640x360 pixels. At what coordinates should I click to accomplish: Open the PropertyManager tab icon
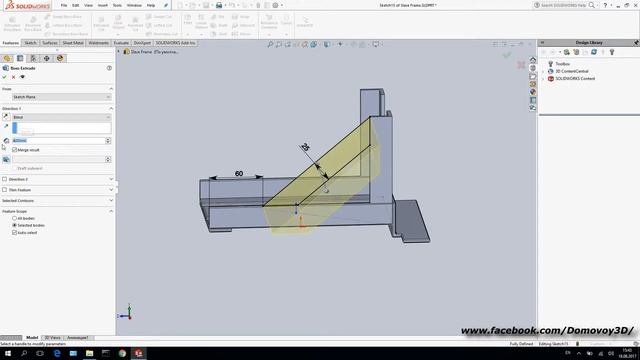(20, 58)
